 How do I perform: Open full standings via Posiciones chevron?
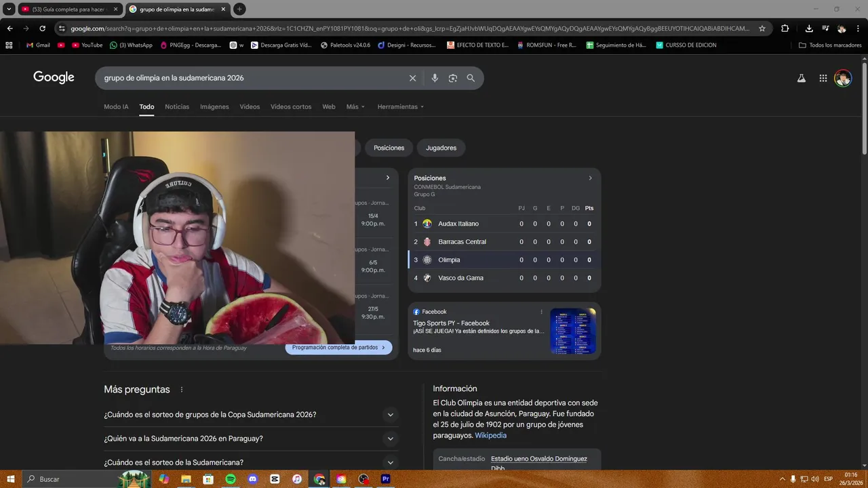click(590, 178)
